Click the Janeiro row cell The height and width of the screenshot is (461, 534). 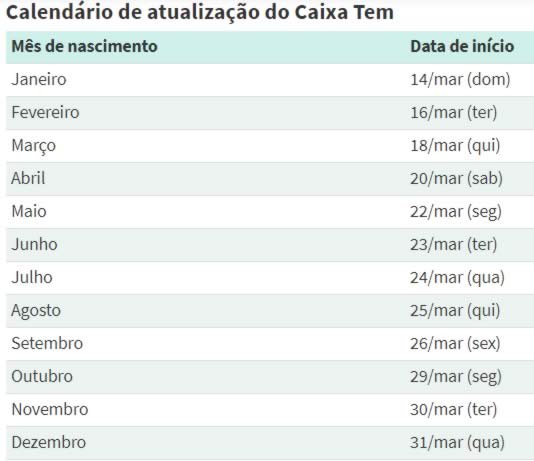(39, 79)
